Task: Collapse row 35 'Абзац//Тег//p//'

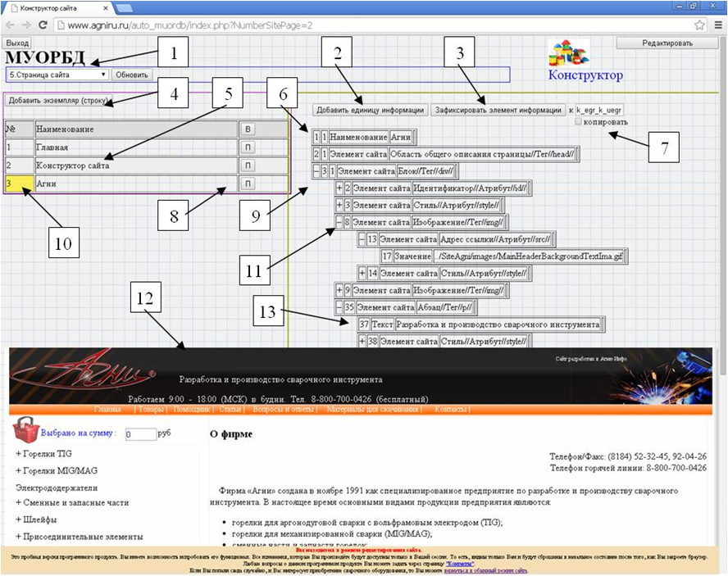Action: click(x=339, y=307)
